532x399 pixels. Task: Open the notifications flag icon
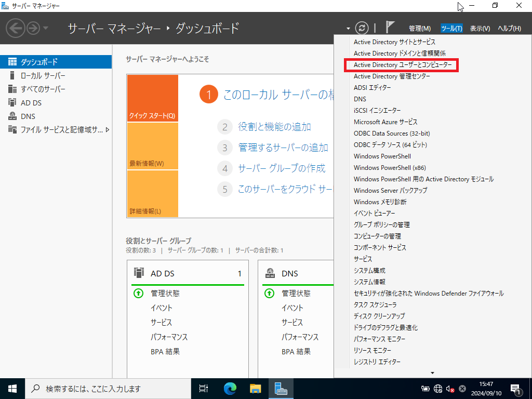tap(390, 27)
